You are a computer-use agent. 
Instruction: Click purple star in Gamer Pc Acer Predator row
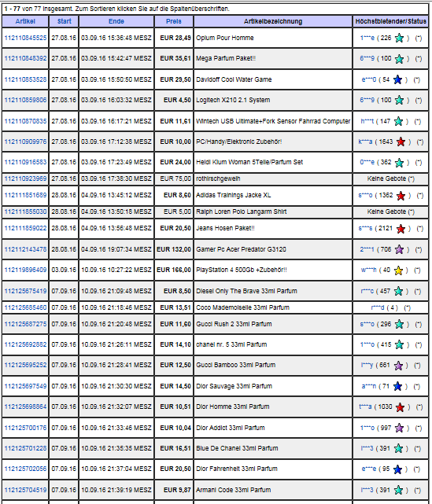click(399, 249)
